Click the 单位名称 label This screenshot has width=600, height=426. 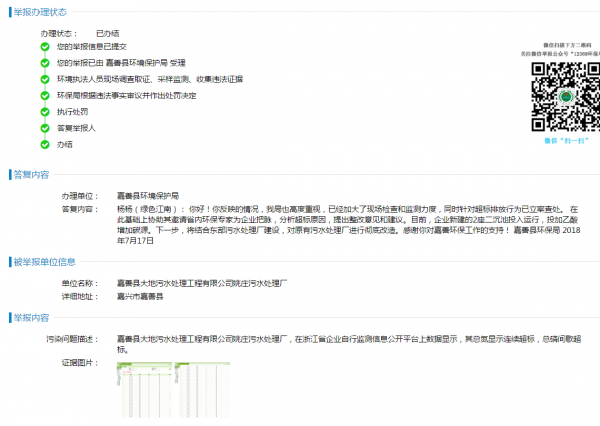pyautogui.click(x=80, y=283)
